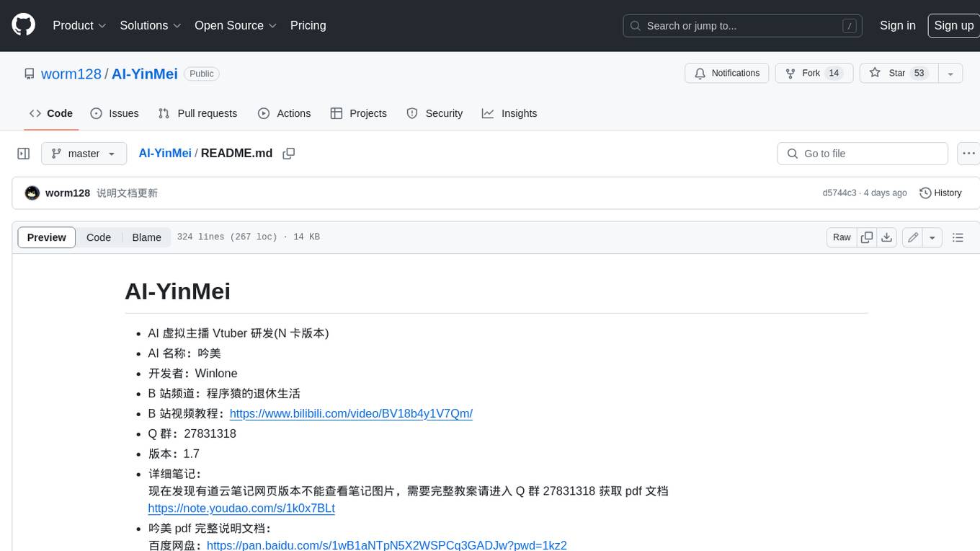Open the AI-YinMei repository title link
This screenshot has width=980, height=551.
[145, 74]
